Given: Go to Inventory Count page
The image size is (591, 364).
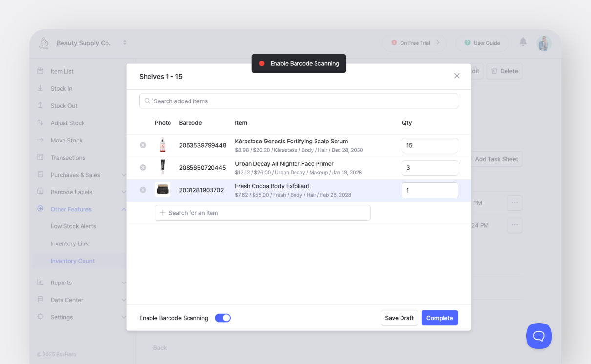Looking at the screenshot, I should (x=73, y=261).
